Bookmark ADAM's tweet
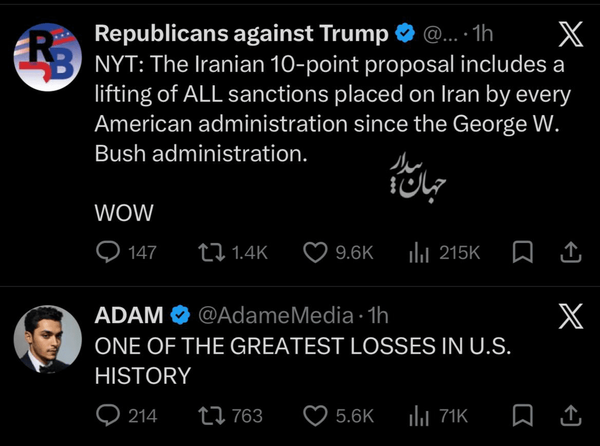 click(522, 415)
